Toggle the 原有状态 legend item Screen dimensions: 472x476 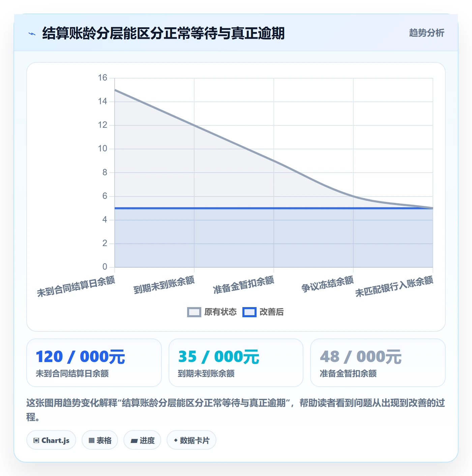coord(212,312)
